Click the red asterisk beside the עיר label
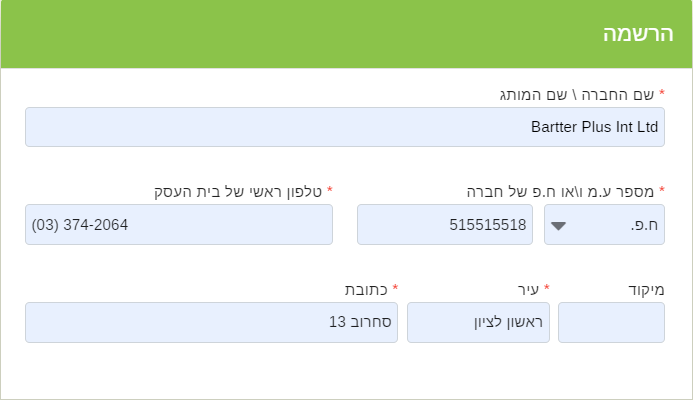 (x=546, y=288)
